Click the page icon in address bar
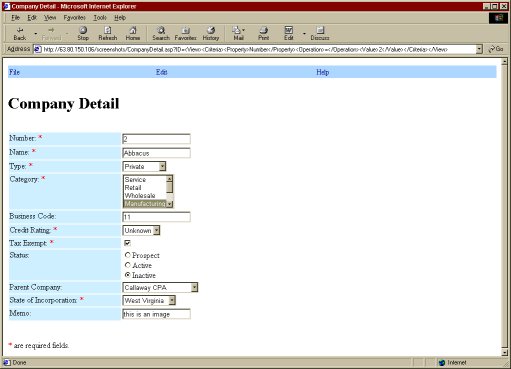The height and width of the screenshot is (369, 511). point(38,49)
